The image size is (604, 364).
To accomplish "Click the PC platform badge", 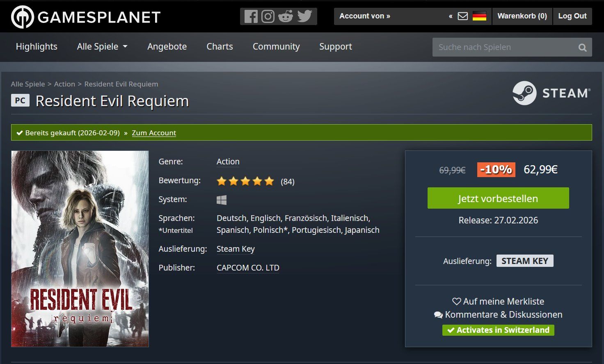I will (x=20, y=100).
